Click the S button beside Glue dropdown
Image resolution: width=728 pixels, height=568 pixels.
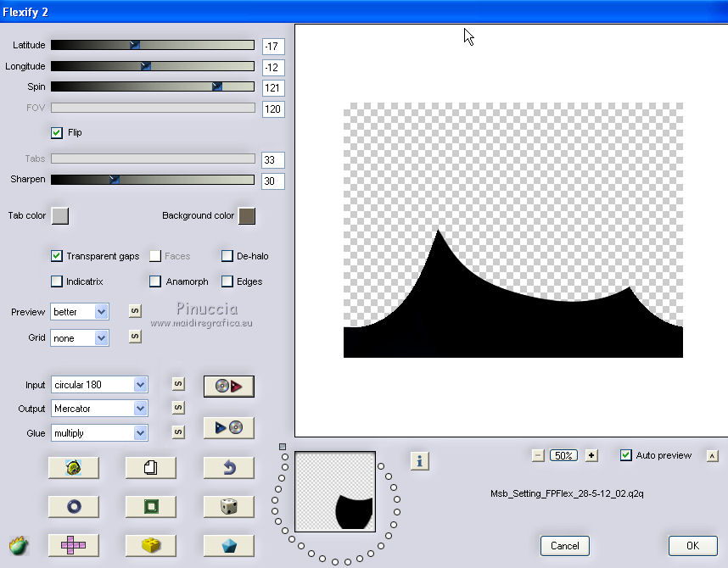178,432
